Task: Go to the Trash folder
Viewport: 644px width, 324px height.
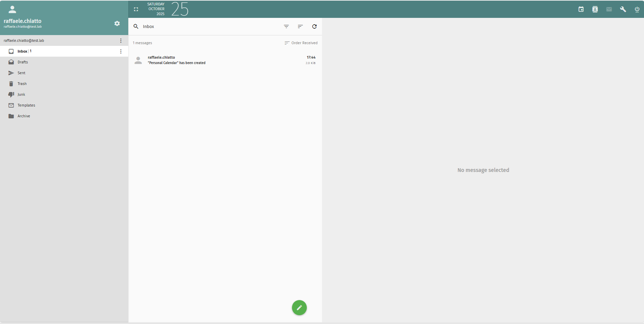Action: (x=22, y=84)
